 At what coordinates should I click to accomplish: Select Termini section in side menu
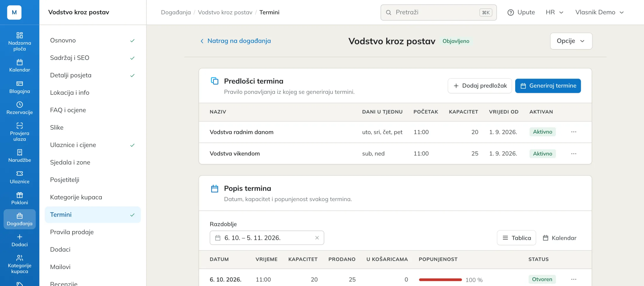click(x=93, y=215)
